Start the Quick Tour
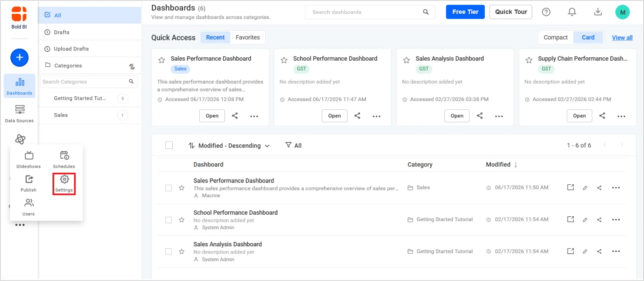Image resolution: width=644 pixels, height=281 pixels. point(511,12)
